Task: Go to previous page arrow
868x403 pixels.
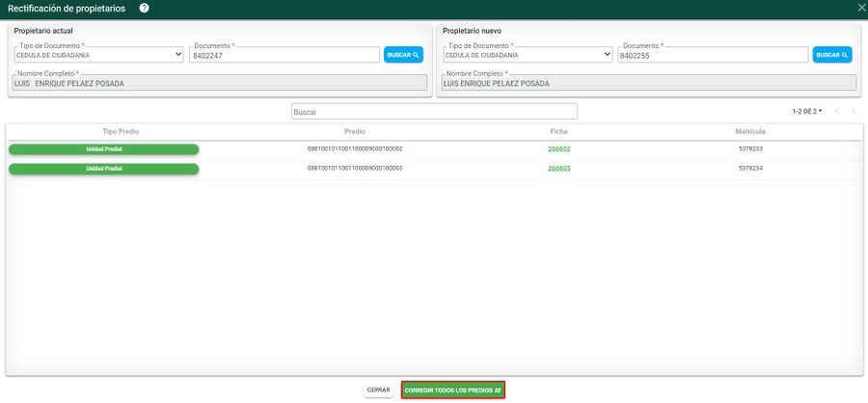Action: click(836, 112)
